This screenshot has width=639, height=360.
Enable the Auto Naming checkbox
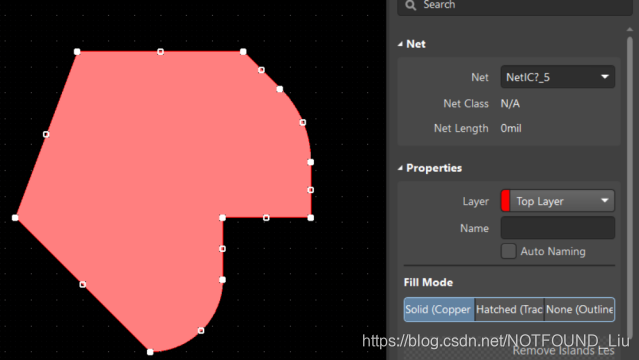pos(508,251)
